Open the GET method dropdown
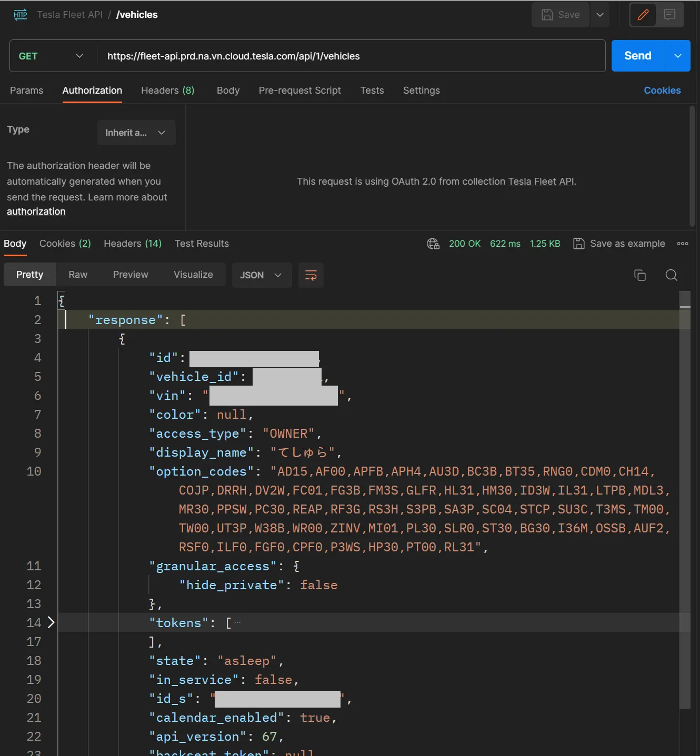Screen dimensions: 700x756 click(x=51, y=56)
